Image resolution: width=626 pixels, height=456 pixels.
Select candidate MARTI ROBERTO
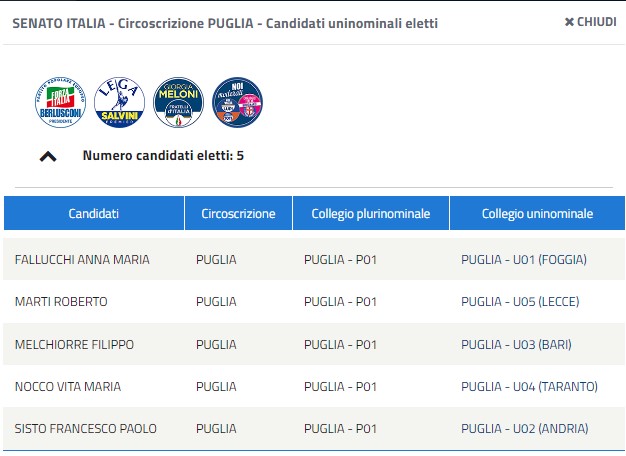tap(61, 301)
